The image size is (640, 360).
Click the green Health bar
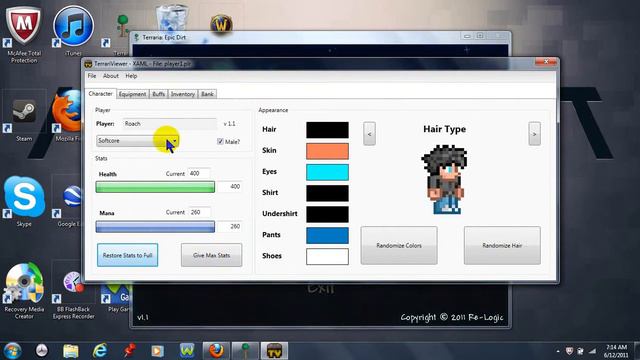click(x=155, y=187)
